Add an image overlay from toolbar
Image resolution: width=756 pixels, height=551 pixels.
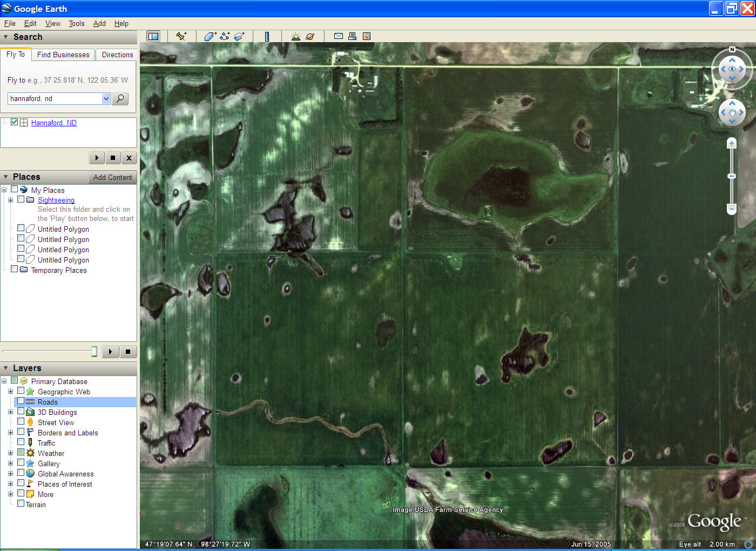click(240, 36)
